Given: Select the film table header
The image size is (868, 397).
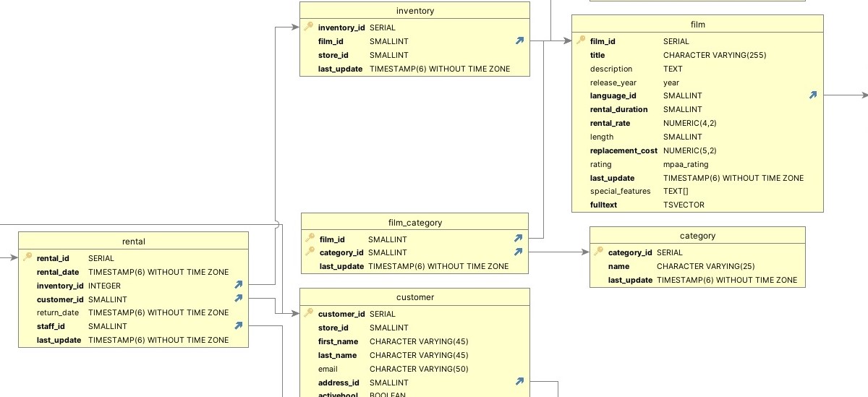Looking at the screenshot, I should pyautogui.click(x=697, y=24).
